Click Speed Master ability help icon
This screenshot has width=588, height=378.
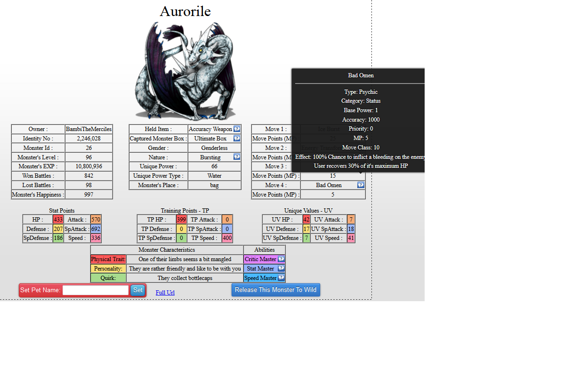(x=281, y=278)
